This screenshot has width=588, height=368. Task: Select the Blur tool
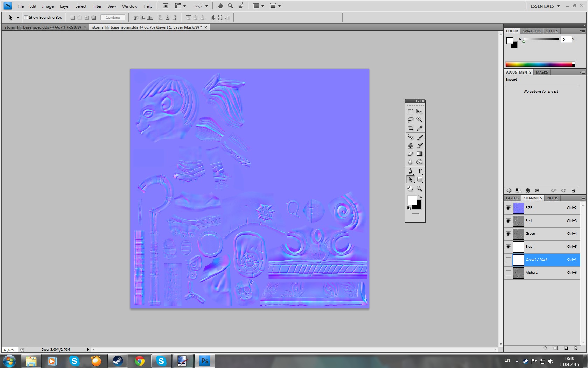(x=411, y=162)
